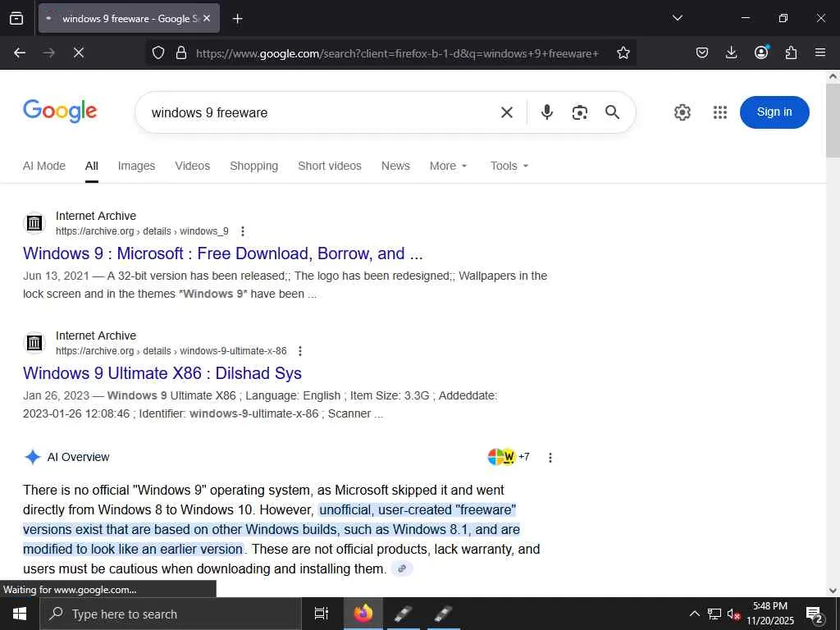Open the extensions puzzle icon
Screen dimensions: 840x630
tap(791, 52)
